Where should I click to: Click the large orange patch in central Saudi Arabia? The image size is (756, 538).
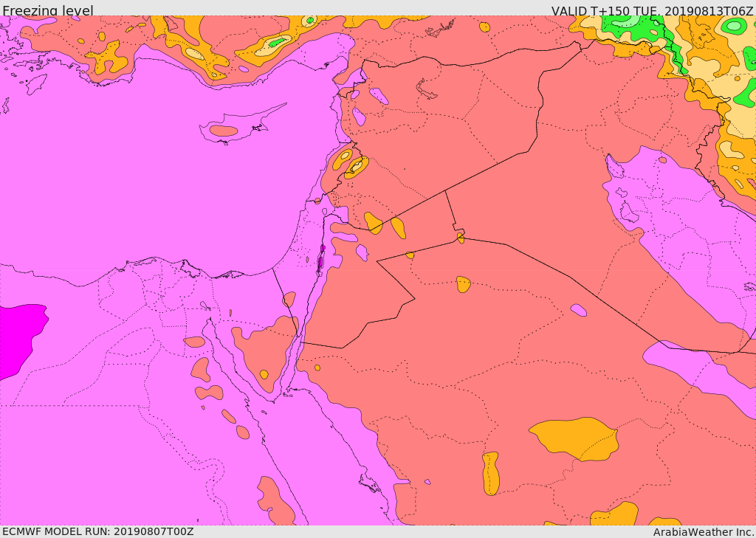point(574,438)
